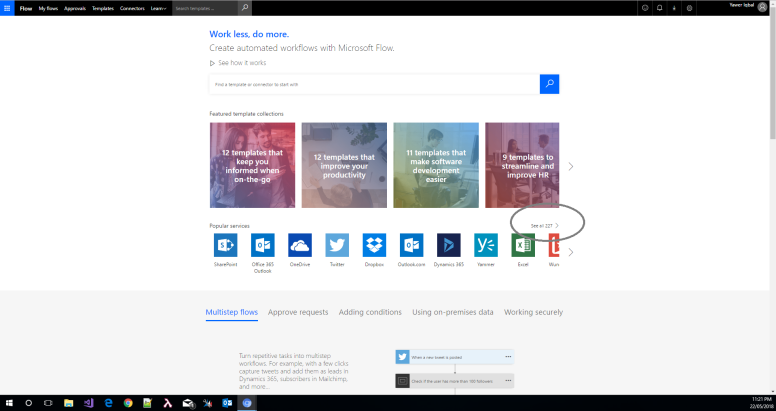
Task: Open the app launcher waffle icon
Action: pyautogui.click(x=7, y=8)
